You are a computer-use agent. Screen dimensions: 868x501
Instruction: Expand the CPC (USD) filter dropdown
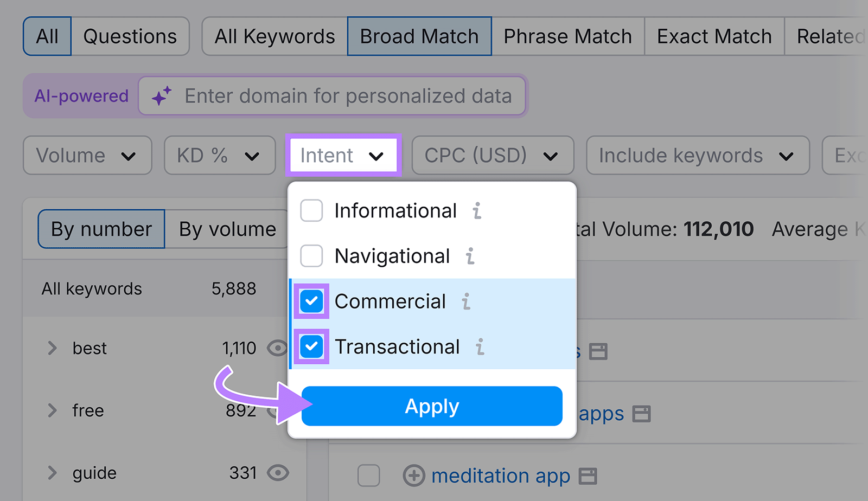[x=492, y=156]
